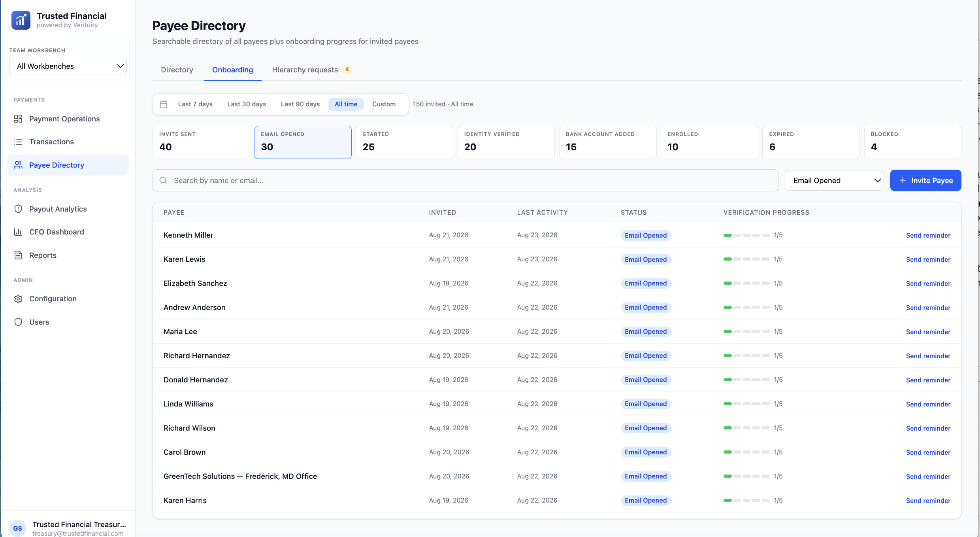The width and height of the screenshot is (980, 537).
Task: Click the calendar icon in date filter
Action: coord(164,104)
